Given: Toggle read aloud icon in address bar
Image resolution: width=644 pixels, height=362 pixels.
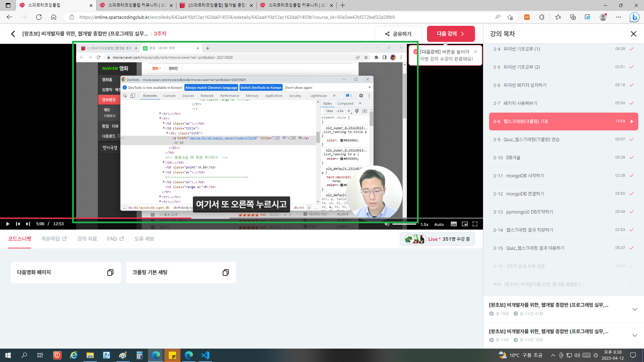Looking at the screenshot, I should point(498,17).
